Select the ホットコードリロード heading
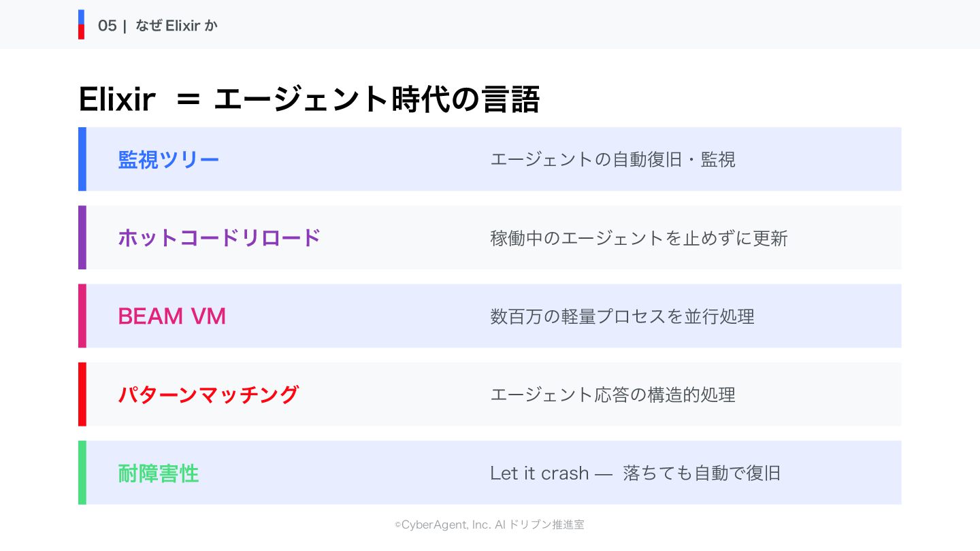Viewport: 980px width, 551px height. click(219, 238)
